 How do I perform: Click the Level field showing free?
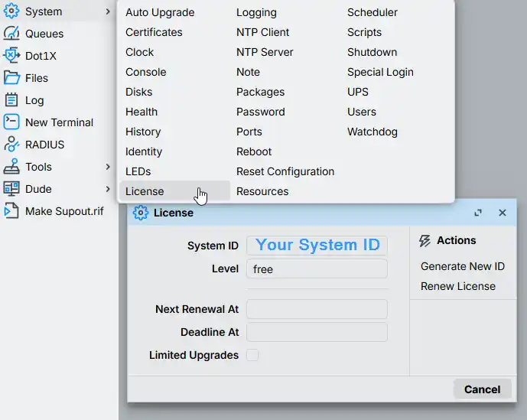(x=317, y=269)
